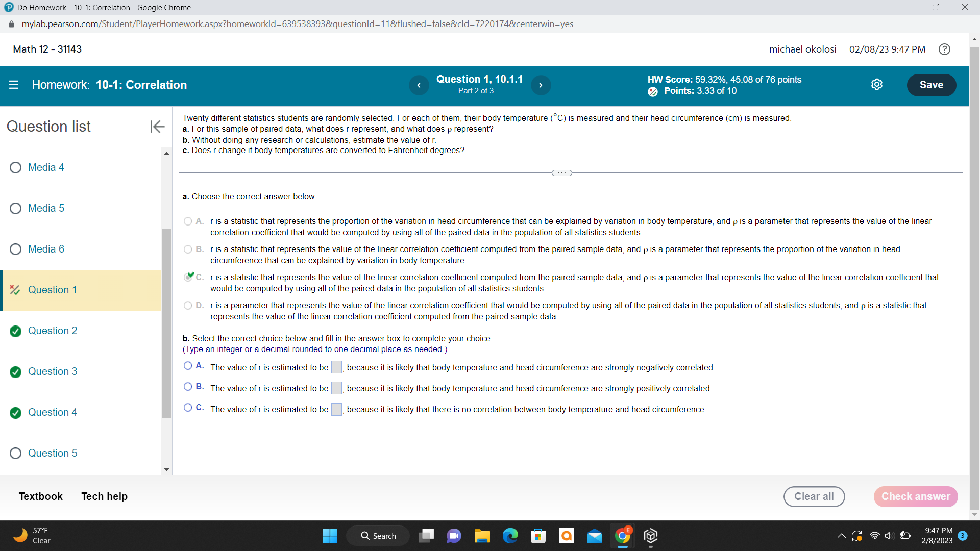Open the settings gear icon
This screenshot has width=980, height=551.
[x=876, y=85]
